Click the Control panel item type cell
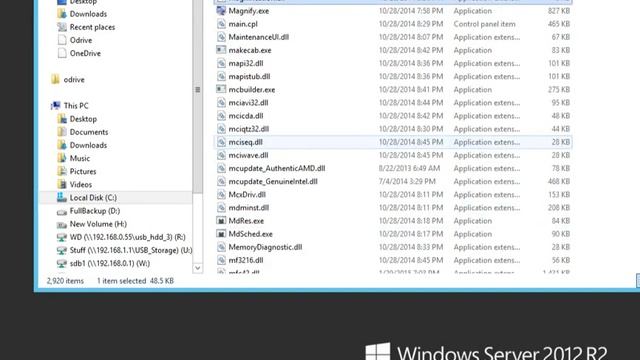The width and height of the screenshot is (640, 360). coord(484,24)
